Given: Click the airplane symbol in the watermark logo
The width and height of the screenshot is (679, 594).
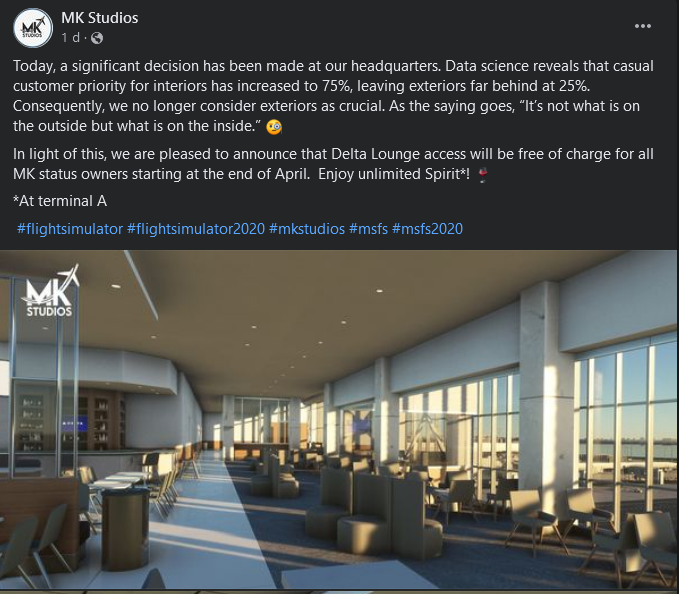Looking at the screenshot, I should [x=69, y=275].
